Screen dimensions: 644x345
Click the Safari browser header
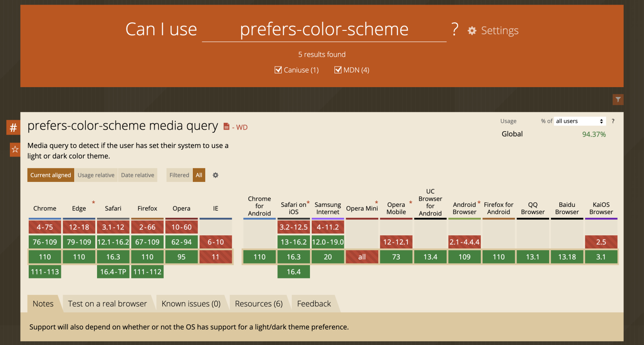pyautogui.click(x=113, y=209)
